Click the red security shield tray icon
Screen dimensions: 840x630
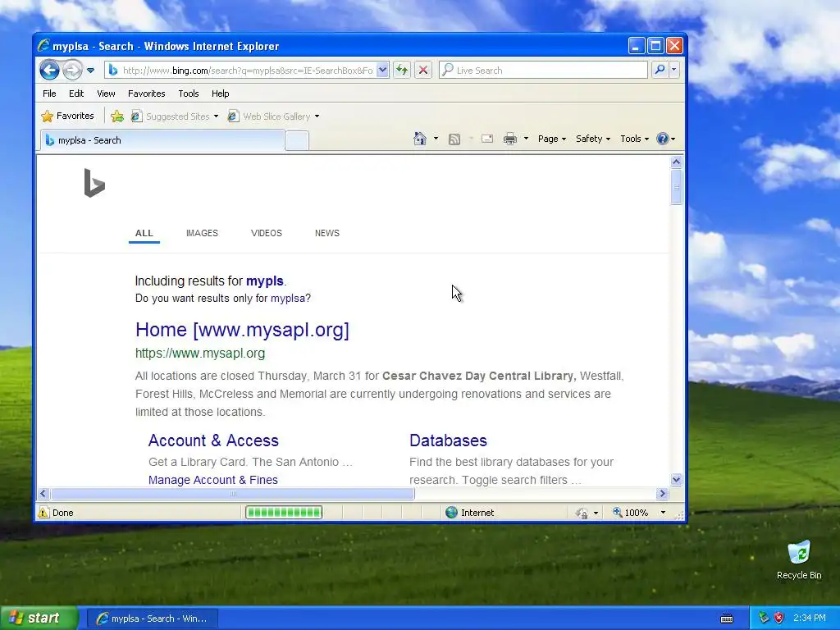tap(779, 619)
